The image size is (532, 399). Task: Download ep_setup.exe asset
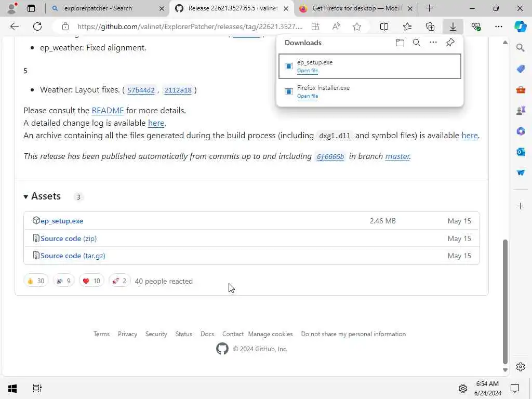tap(62, 221)
